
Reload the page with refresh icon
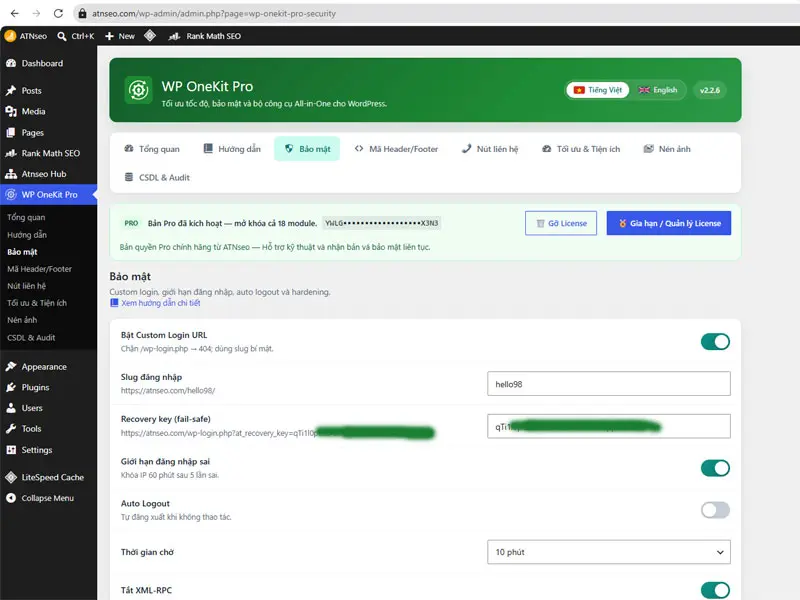(x=58, y=13)
